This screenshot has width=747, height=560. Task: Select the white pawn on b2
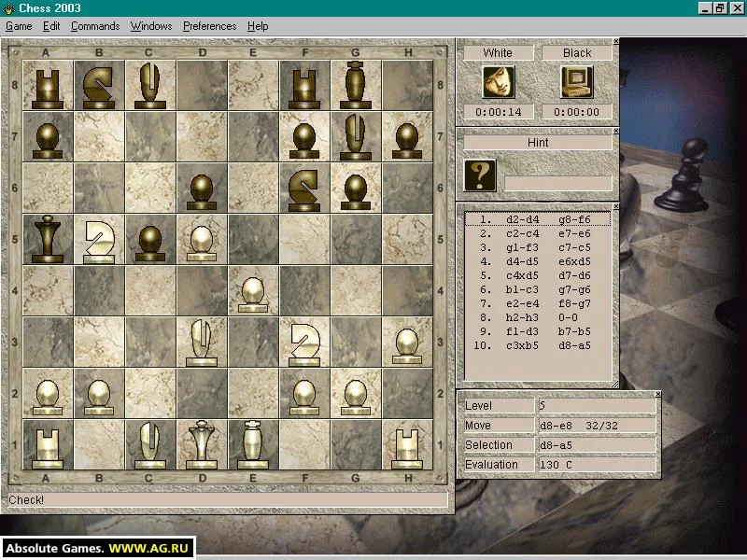(x=99, y=398)
